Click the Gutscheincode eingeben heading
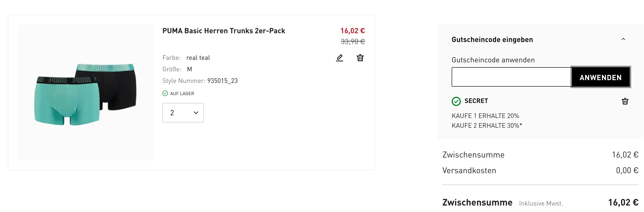Viewport: 644px width, 212px height. coord(492,39)
